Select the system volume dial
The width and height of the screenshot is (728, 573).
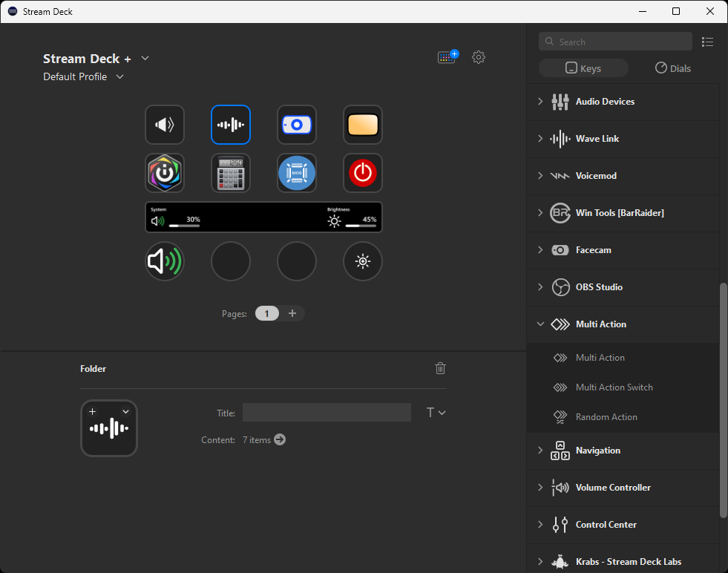click(164, 261)
